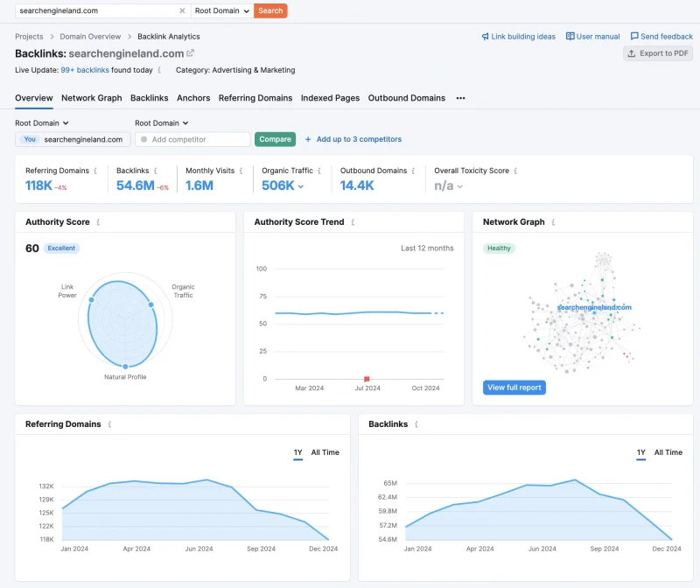The width and height of the screenshot is (700, 588).
Task: Open the Backlinks tab
Action: pyautogui.click(x=149, y=98)
